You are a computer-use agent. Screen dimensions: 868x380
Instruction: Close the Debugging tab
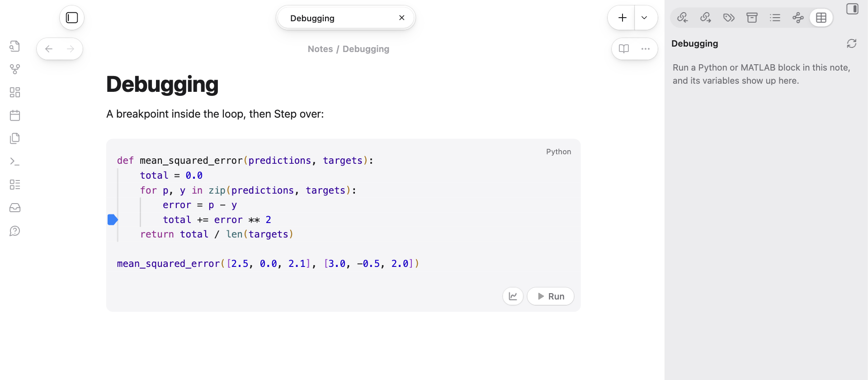[x=401, y=18]
